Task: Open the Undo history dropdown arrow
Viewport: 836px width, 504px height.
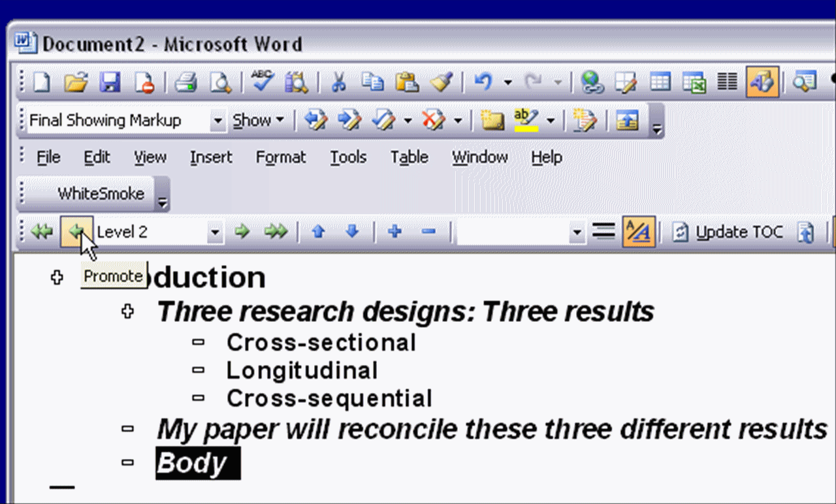Action: 507,83
